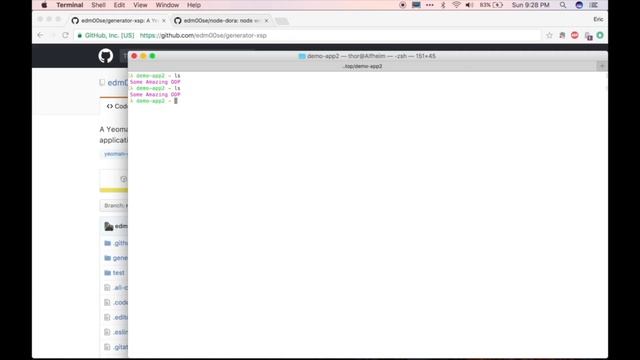Image resolution: width=640 pixels, height=360 pixels.
Task: Click the Chrome profile name Eric
Action: click(x=598, y=19)
